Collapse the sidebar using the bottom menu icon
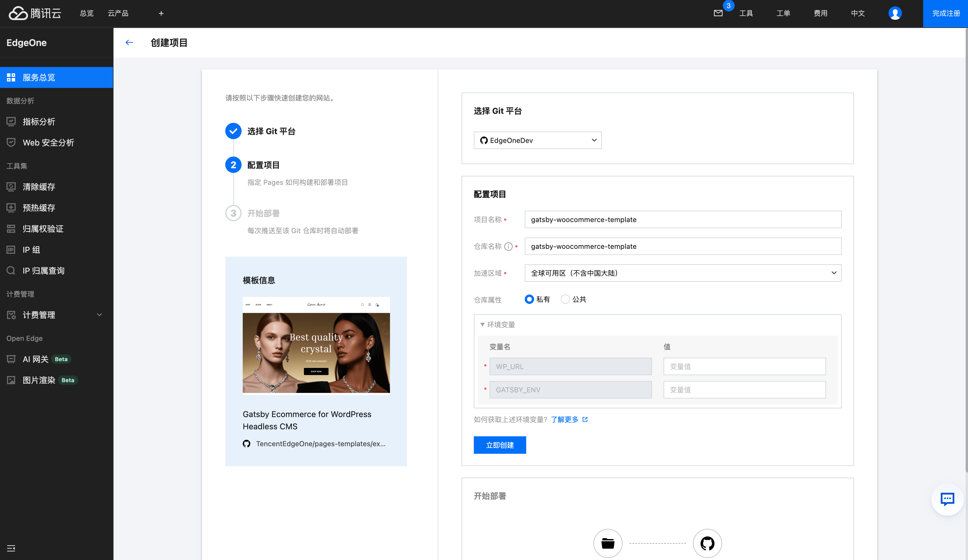The image size is (968, 560). point(11,548)
